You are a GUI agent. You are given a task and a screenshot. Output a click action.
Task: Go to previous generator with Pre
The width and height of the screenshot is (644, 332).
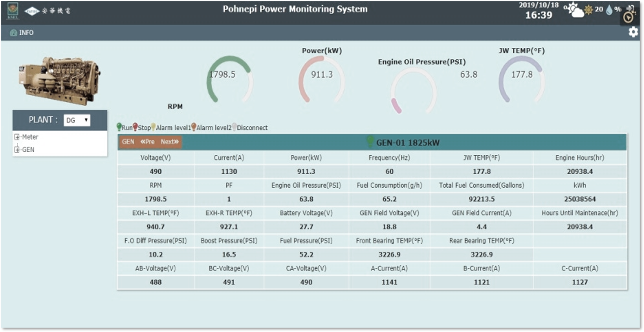pos(148,142)
